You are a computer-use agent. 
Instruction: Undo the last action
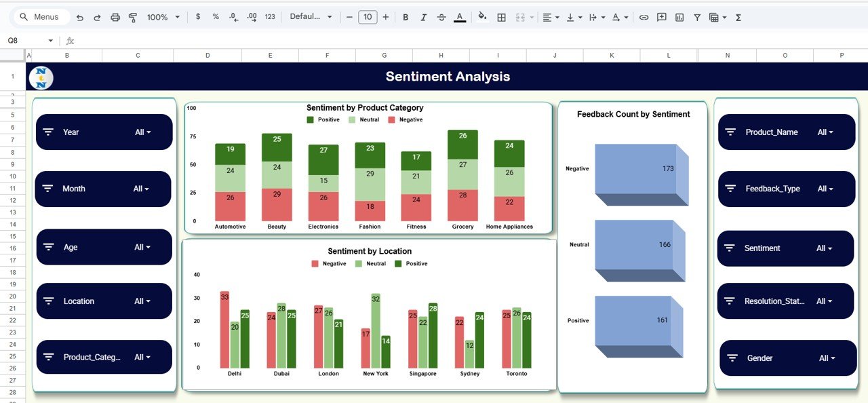(x=80, y=16)
